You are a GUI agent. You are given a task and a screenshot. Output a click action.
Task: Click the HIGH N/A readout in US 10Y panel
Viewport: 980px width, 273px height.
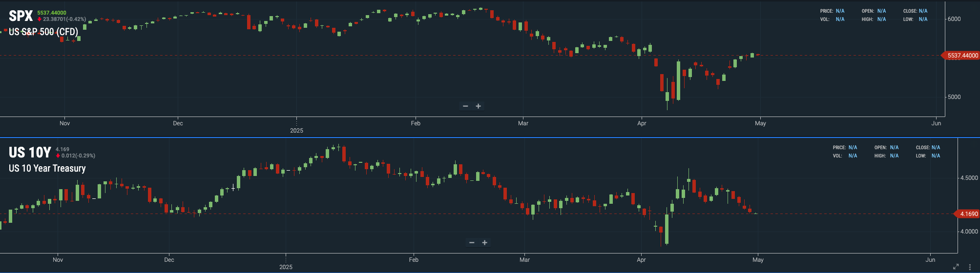(886, 156)
